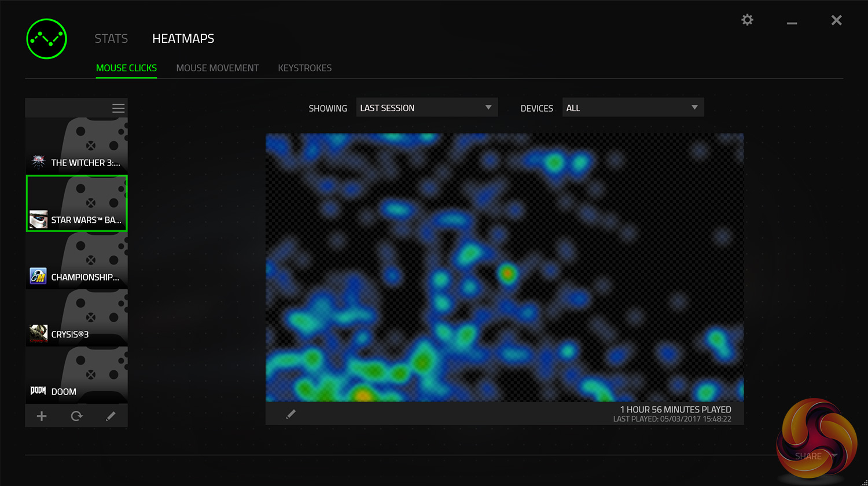Switch to the Mouse Movement tab

(x=217, y=68)
